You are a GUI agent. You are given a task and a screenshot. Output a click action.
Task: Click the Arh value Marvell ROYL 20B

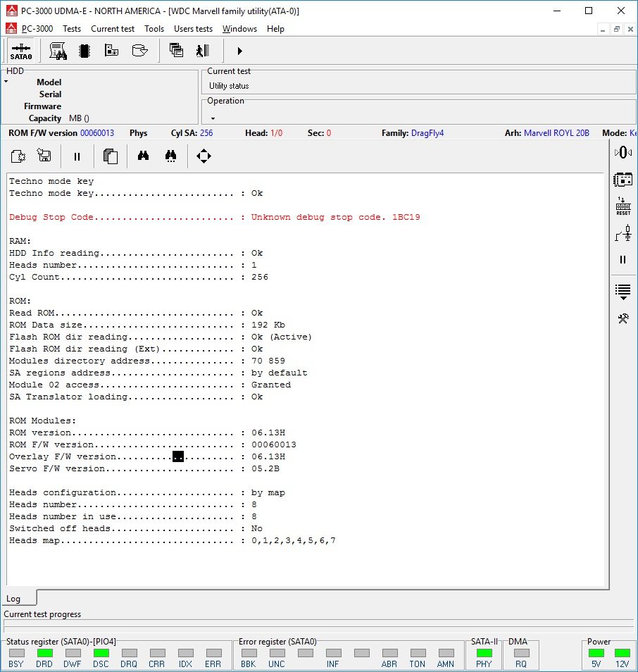tap(556, 133)
